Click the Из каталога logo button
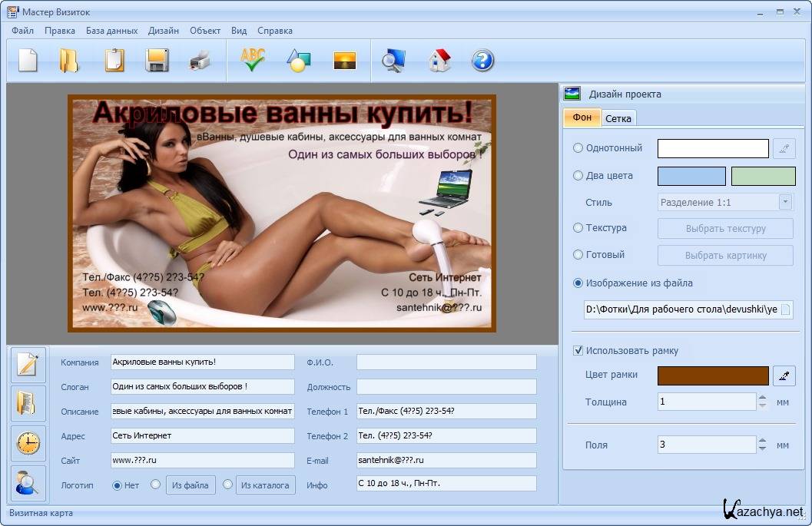This screenshot has height=526, width=812. (265, 485)
